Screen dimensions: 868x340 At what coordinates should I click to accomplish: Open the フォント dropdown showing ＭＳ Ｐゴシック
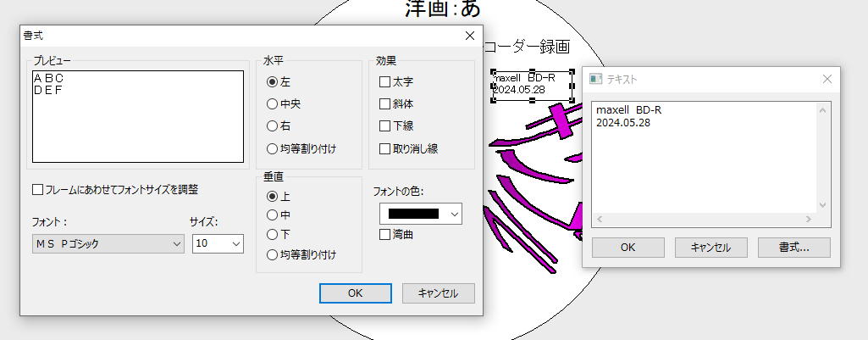[x=108, y=243]
